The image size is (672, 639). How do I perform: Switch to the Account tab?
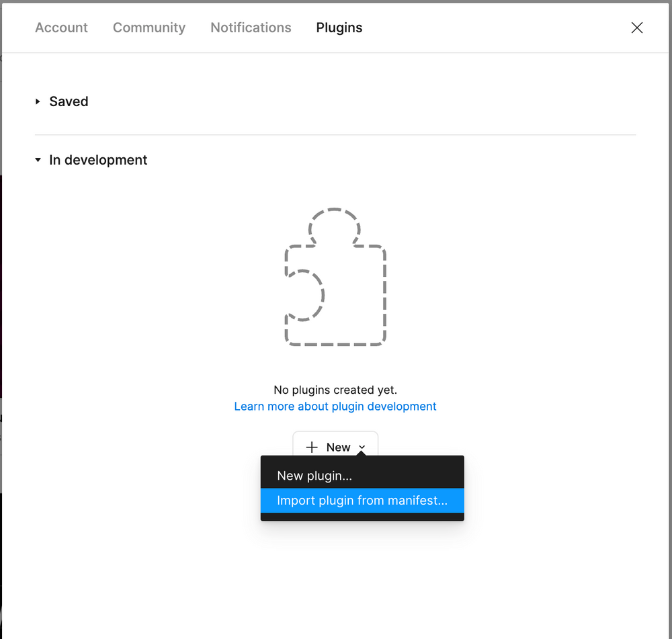click(x=61, y=28)
